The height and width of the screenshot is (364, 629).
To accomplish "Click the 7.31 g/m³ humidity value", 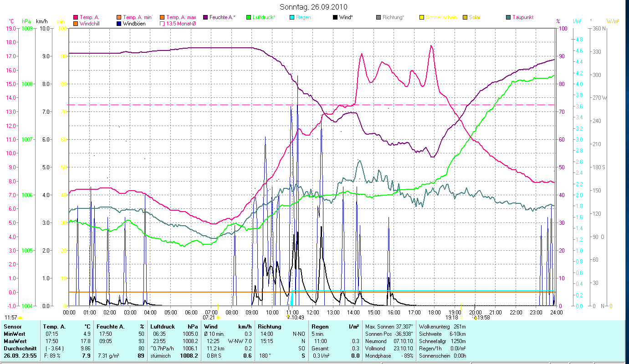I will click(x=109, y=356).
